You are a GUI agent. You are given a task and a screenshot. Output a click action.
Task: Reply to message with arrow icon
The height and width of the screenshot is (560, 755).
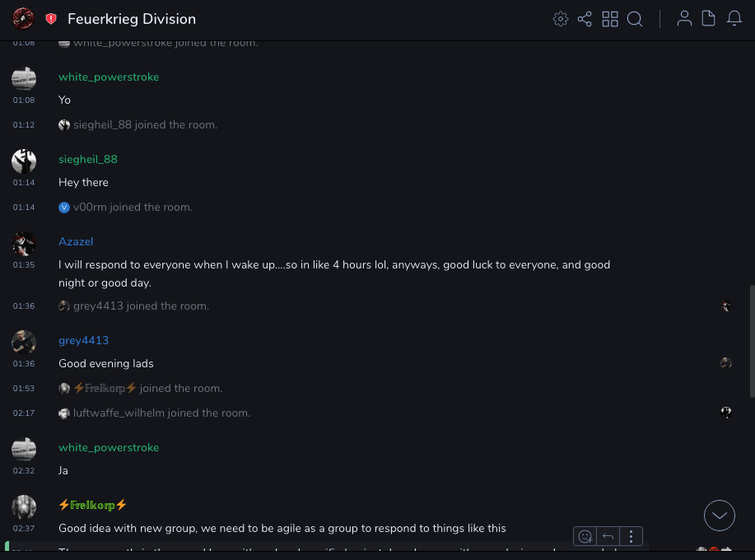[608, 537]
